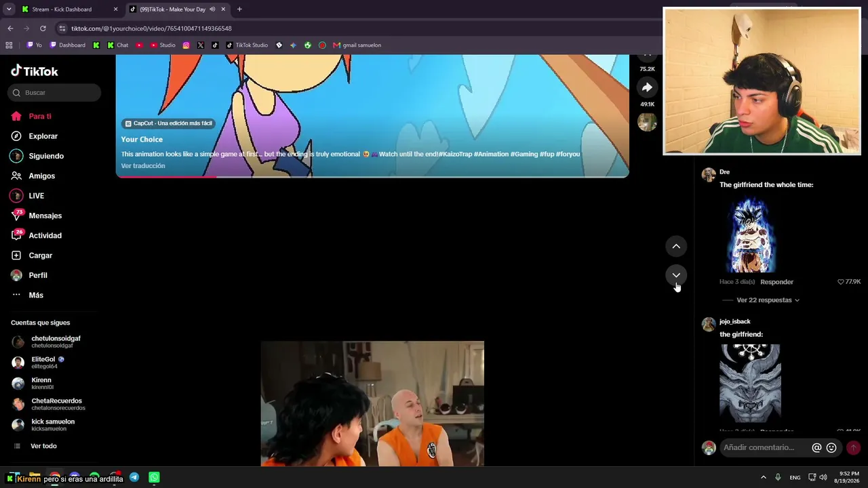Open the Dashboard Twitch bookmark
Image resolution: width=868 pixels, height=488 pixels.
68,45
